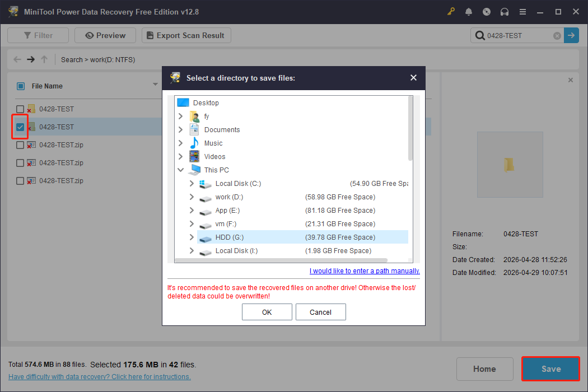
Task: Expand the fy folder node
Action: (x=180, y=116)
